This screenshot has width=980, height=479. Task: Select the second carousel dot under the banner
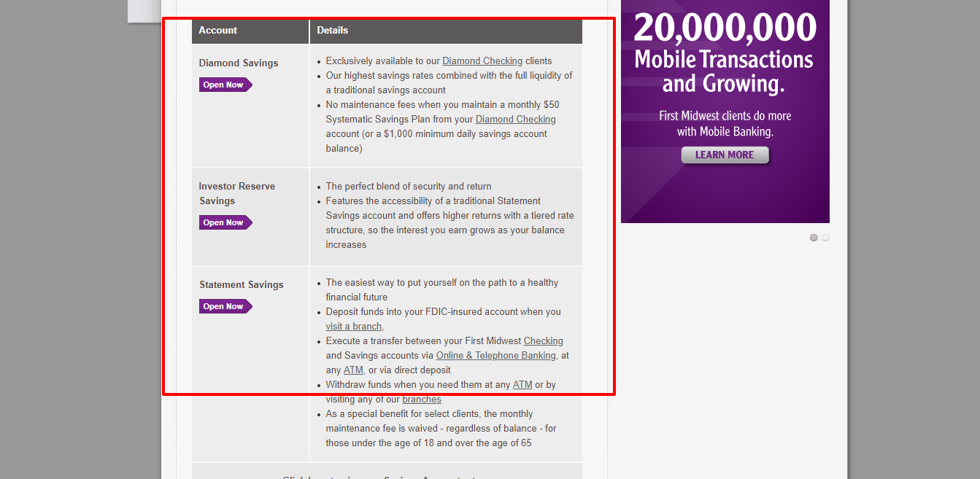point(825,238)
